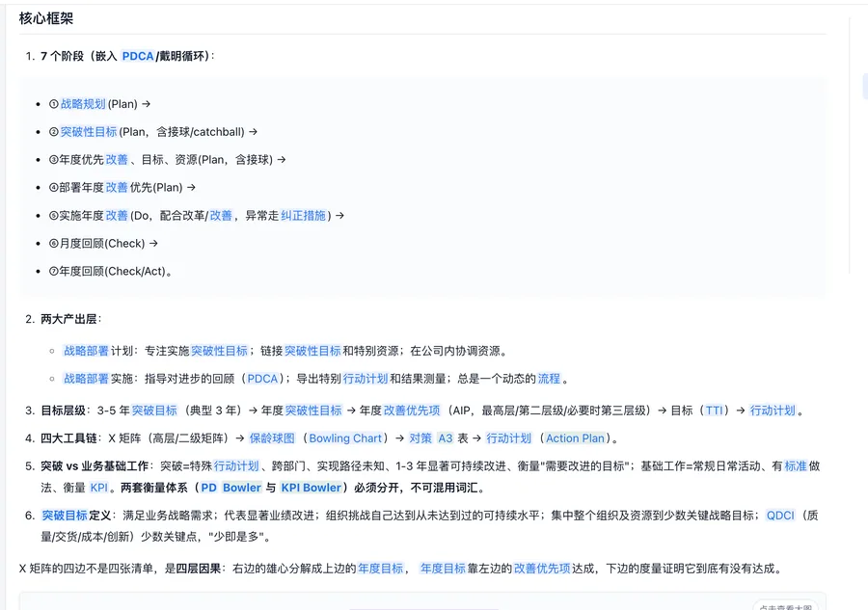Open 战略部署 link in 战略部署实施 bullet
868x610 pixels.
(87, 379)
